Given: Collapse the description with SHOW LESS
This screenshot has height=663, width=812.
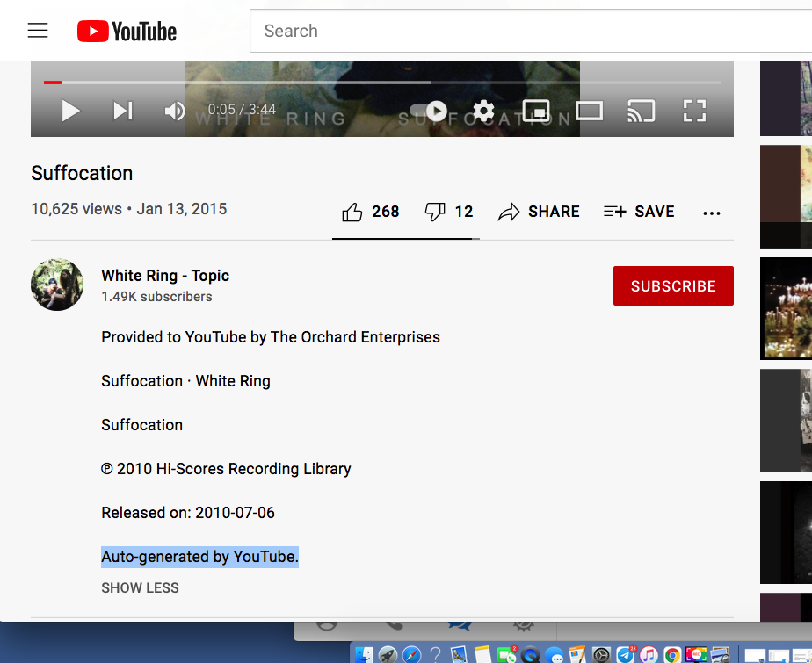Looking at the screenshot, I should click(140, 588).
